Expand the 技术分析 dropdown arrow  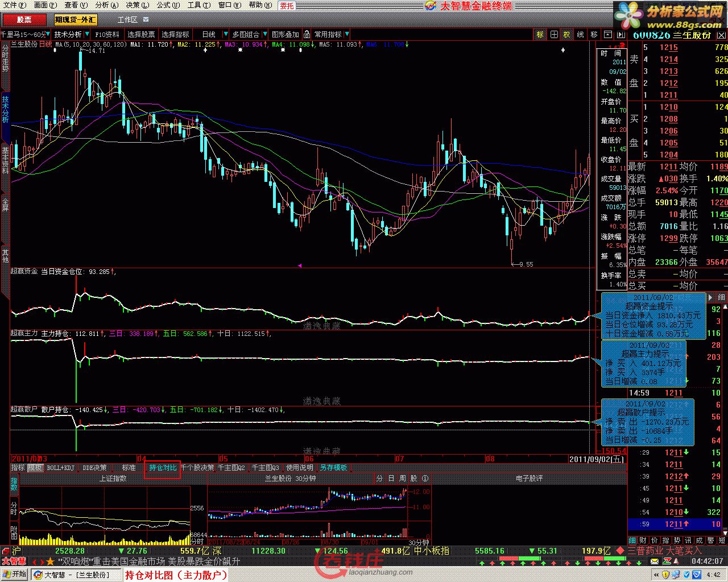[87, 35]
